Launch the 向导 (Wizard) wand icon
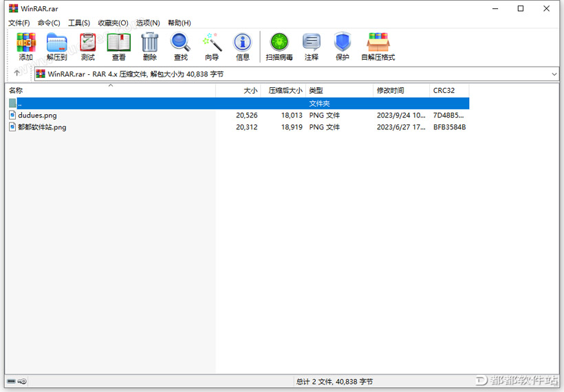 212,47
